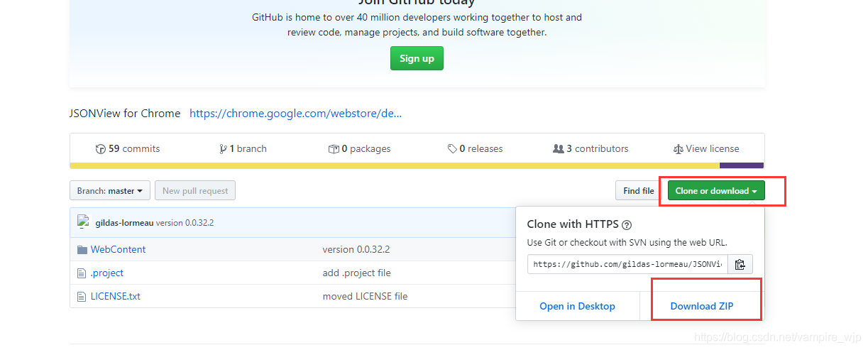868x350 pixels.
Task: Click the 'JSONView for Chrome' description text
Action: click(x=125, y=113)
